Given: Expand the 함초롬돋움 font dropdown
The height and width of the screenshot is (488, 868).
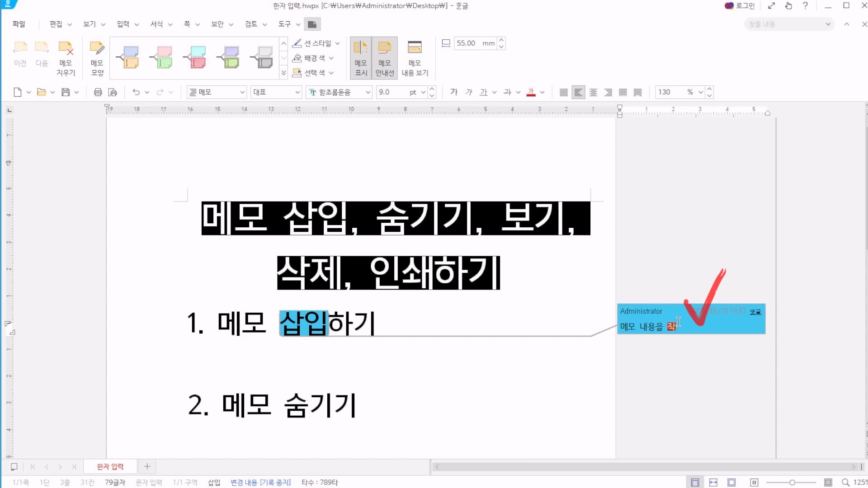Looking at the screenshot, I should pos(368,92).
